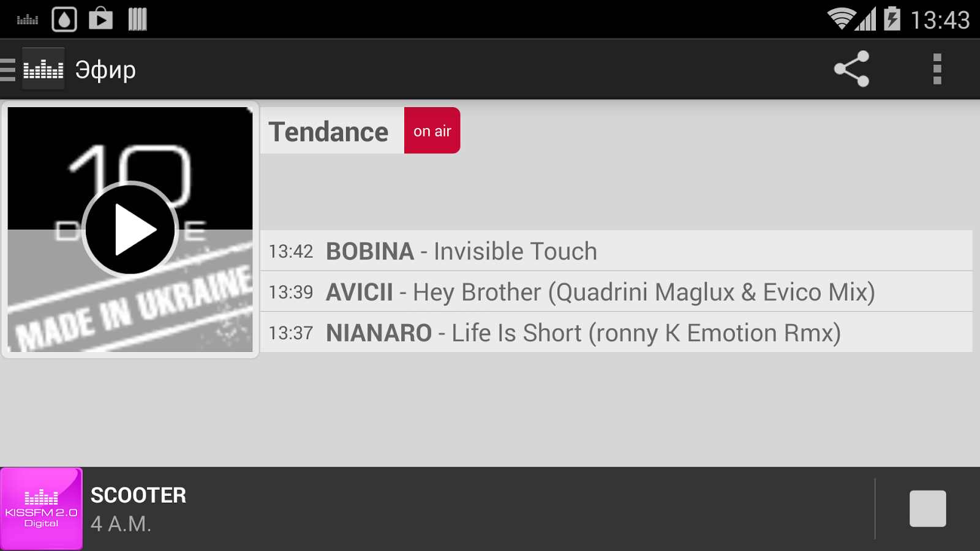Image resolution: width=980 pixels, height=551 pixels.
Task: Tap the red on air badge
Action: tap(432, 130)
